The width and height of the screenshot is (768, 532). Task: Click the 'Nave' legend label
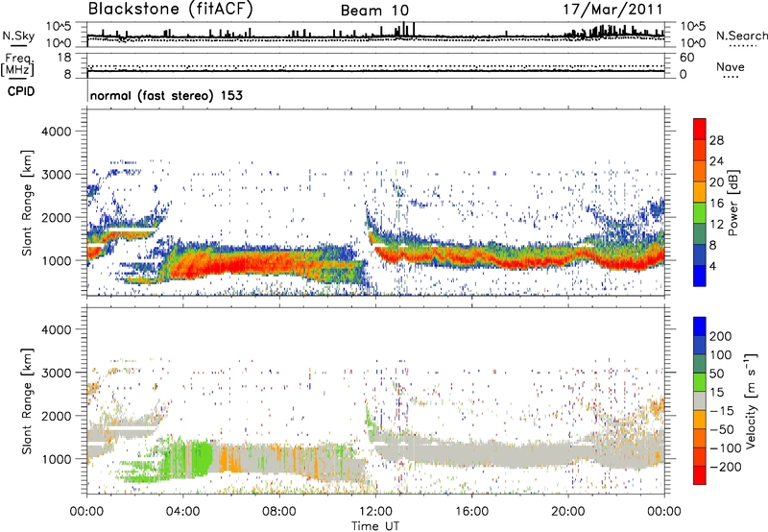click(731, 66)
